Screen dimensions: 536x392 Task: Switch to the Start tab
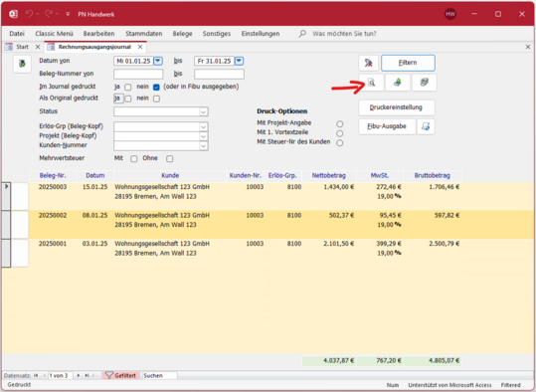pyautogui.click(x=22, y=47)
